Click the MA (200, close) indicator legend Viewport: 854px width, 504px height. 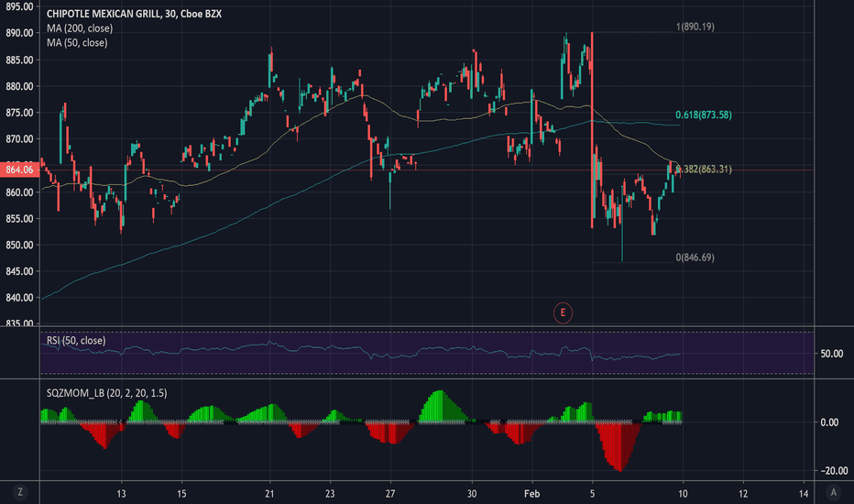[80, 28]
